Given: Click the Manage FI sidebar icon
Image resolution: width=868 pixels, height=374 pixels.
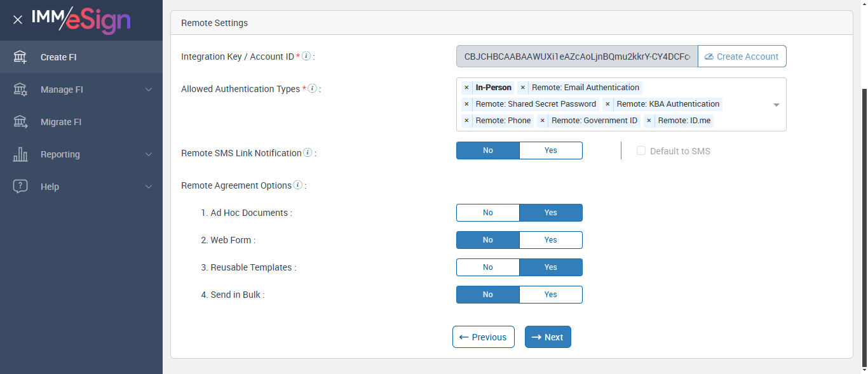Looking at the screenshot, I should [x=20, y=90].
